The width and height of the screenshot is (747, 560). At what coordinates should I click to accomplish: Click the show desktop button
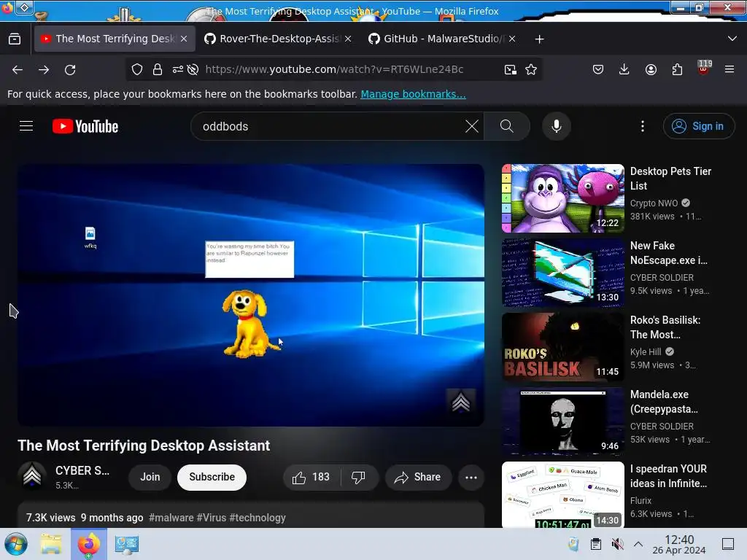[728, 544]
